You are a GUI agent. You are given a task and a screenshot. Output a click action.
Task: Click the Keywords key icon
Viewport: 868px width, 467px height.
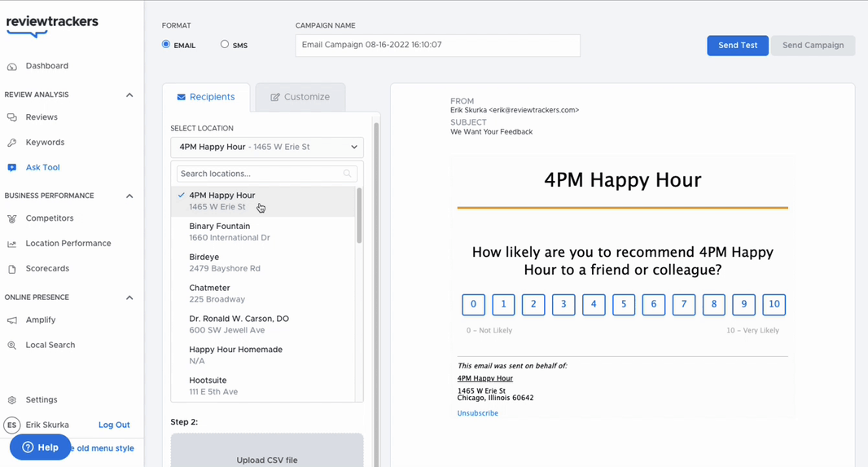pyautogui.click(x=11, y=143)
